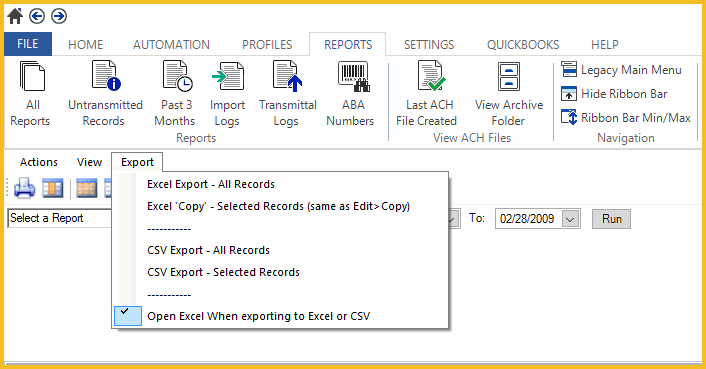
Task: Open the HELP tab
Action: [x=605, y=45]
